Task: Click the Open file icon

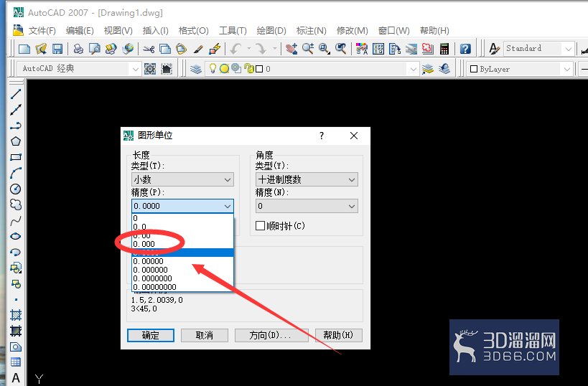Action: tap(41, 49)
